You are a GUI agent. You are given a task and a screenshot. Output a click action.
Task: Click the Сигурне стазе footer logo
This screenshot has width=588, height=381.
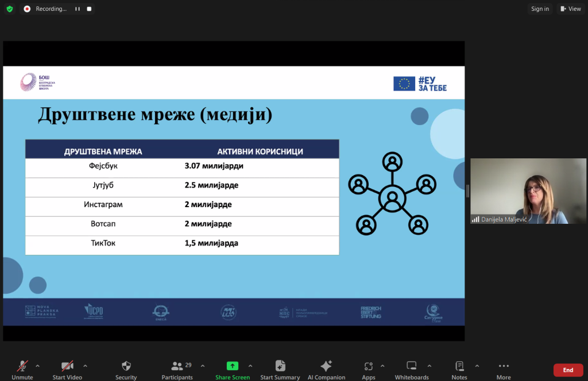coord(433,313)
